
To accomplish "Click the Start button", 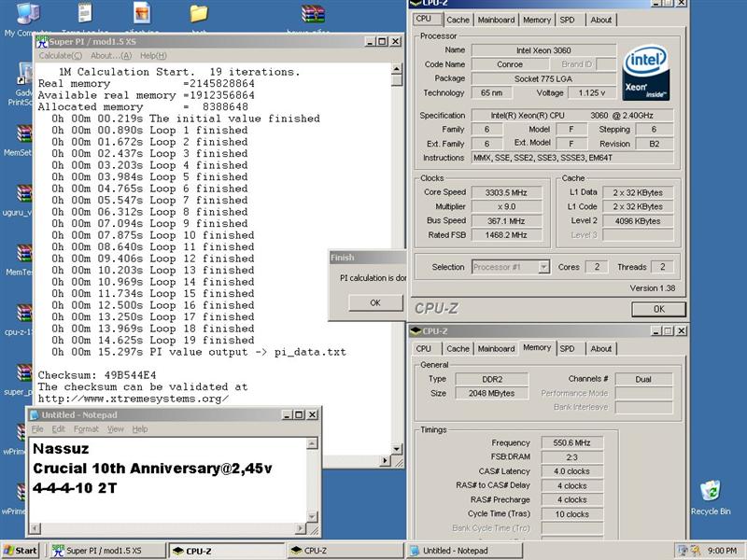I will (20, 551).
